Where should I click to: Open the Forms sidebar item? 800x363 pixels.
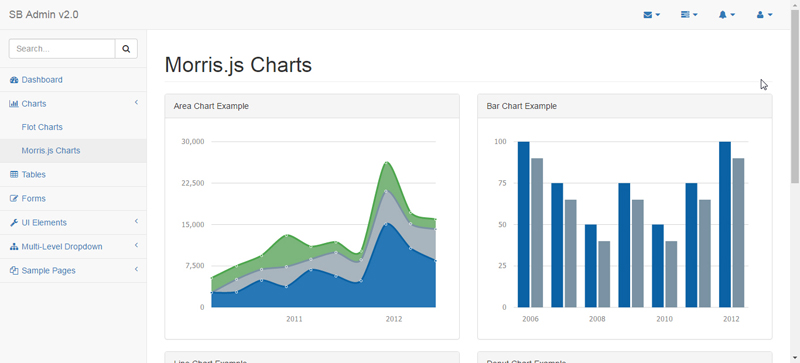[73, 199]
